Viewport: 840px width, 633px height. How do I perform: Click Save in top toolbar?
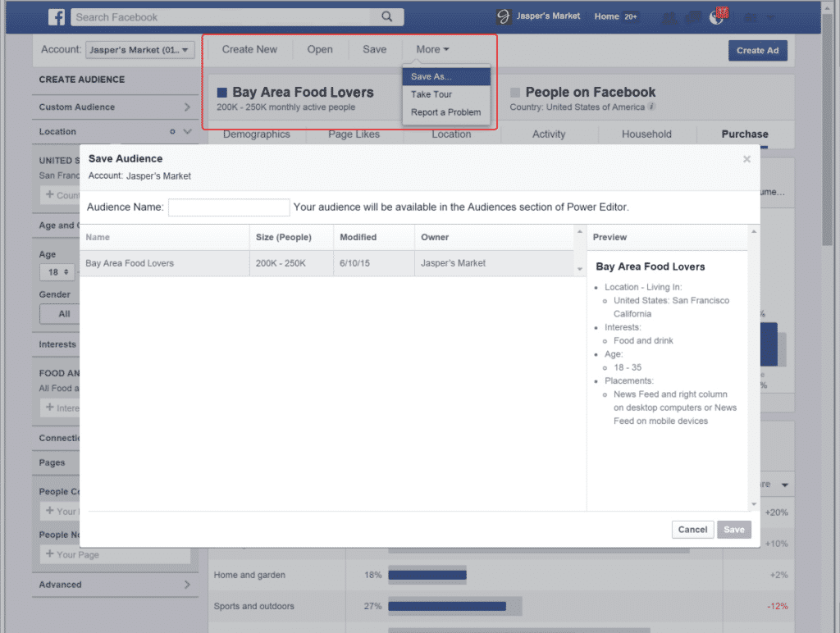pyautogui.click(x=374, y=49)
